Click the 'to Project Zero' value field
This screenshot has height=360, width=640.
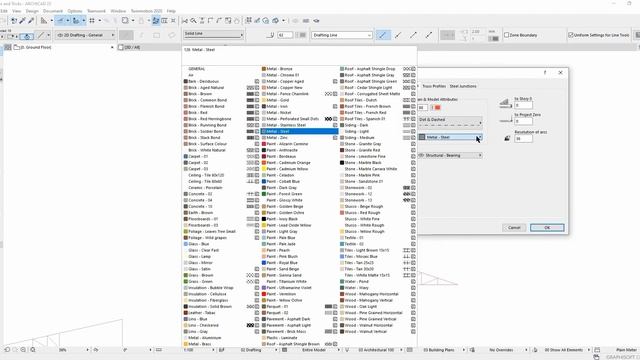523,121
